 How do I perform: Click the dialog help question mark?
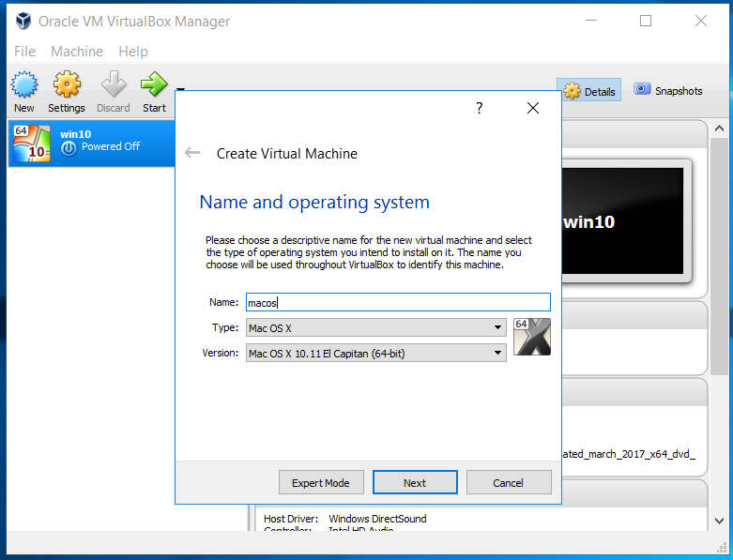point(479,108)
